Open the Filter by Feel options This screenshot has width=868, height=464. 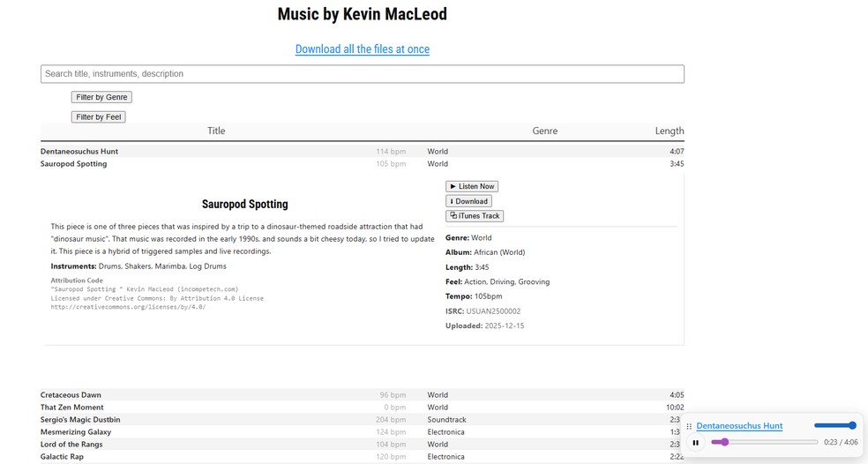pyautogui.click(x=98, y=116)
